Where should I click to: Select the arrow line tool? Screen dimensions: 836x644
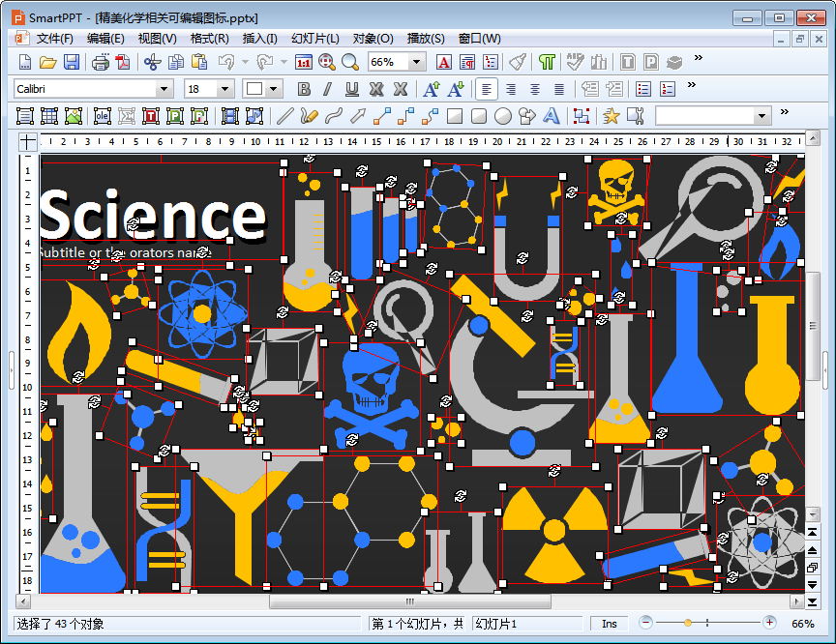tap(358, 116)
